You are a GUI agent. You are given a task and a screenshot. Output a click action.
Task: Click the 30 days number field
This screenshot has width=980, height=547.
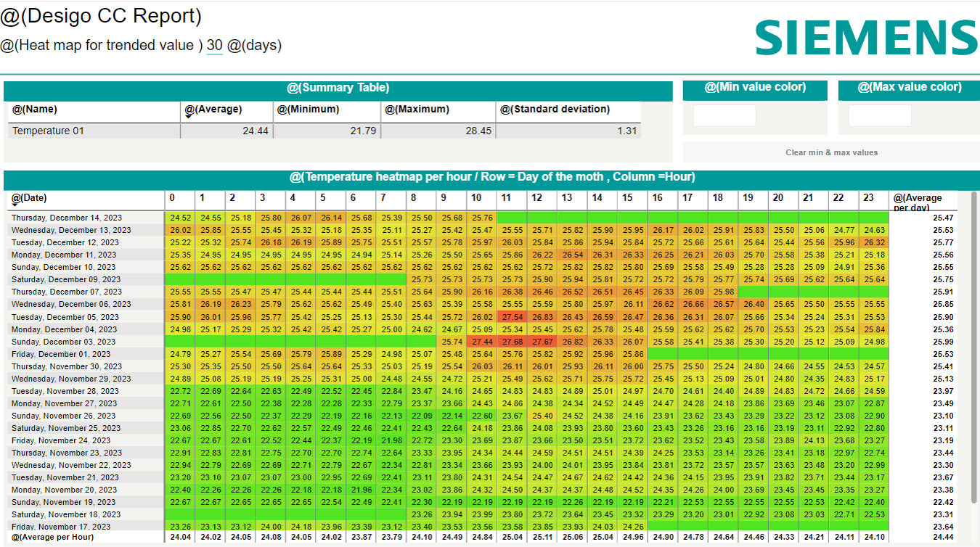click(x=214, y=46)
